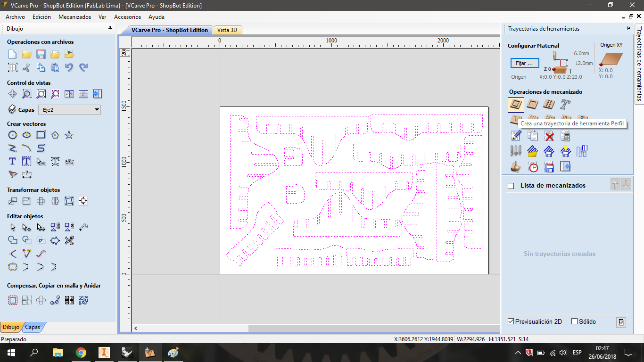This screenshot has height=362, width=644.
Task: Click the Draw Text tool
Action: click(13, 162)
